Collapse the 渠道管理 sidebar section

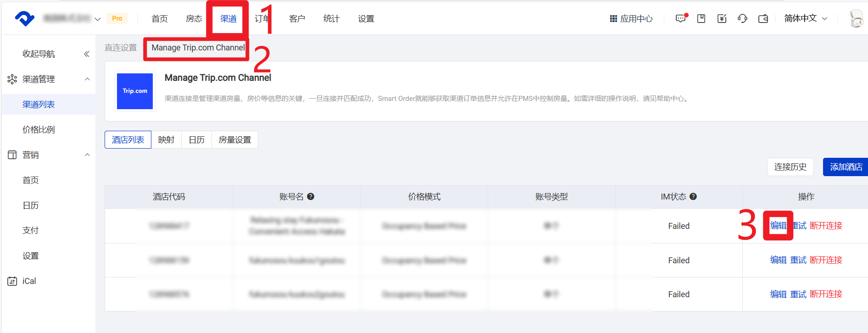(87, 79)
